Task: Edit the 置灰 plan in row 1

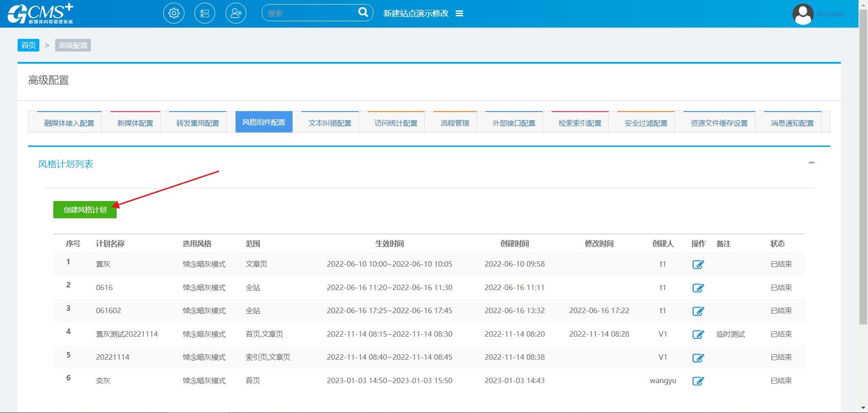Action: 698,264
